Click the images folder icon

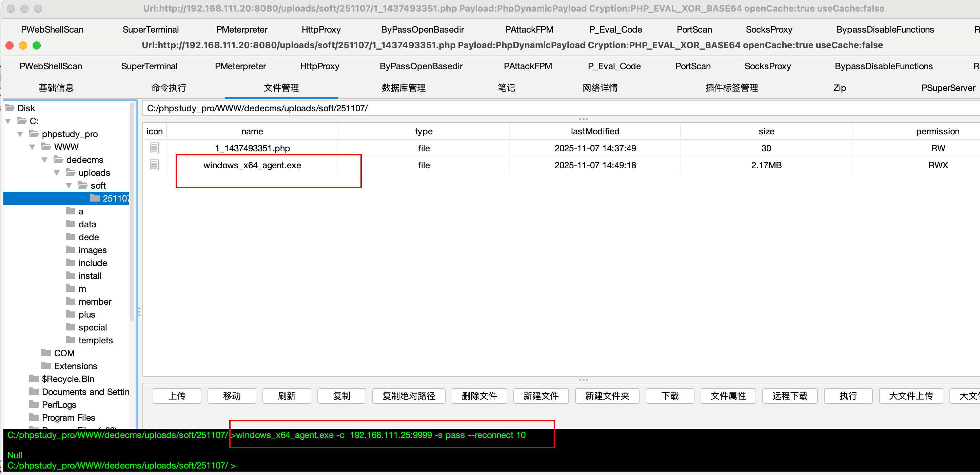tap(71, 250)
